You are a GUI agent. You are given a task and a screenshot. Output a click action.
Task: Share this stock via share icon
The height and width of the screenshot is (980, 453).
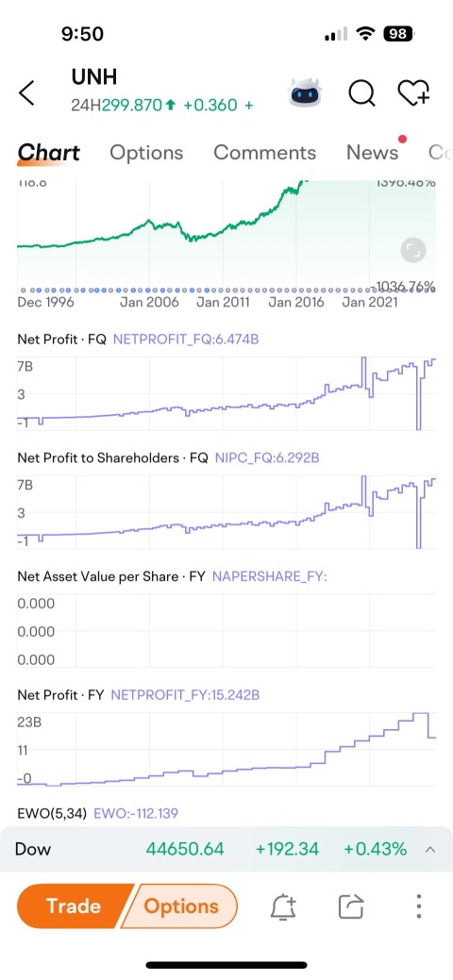[351, 906]
